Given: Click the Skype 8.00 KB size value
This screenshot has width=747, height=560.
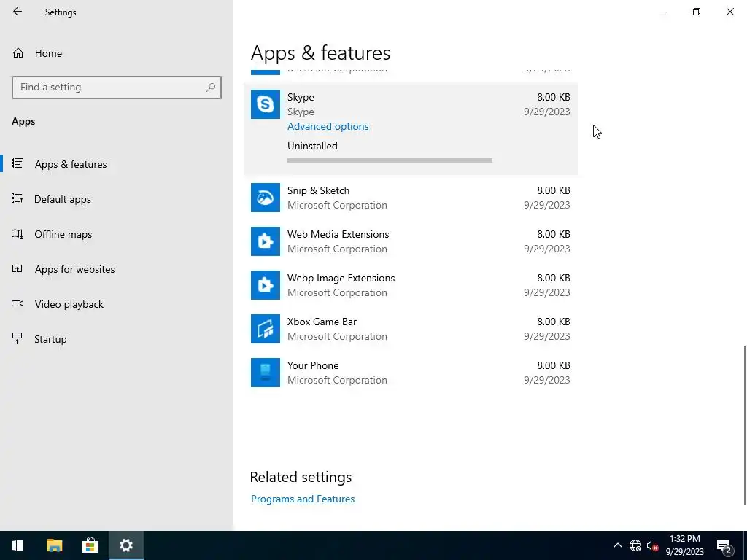Looking at the screenshot, I should (x=553, y=97).
